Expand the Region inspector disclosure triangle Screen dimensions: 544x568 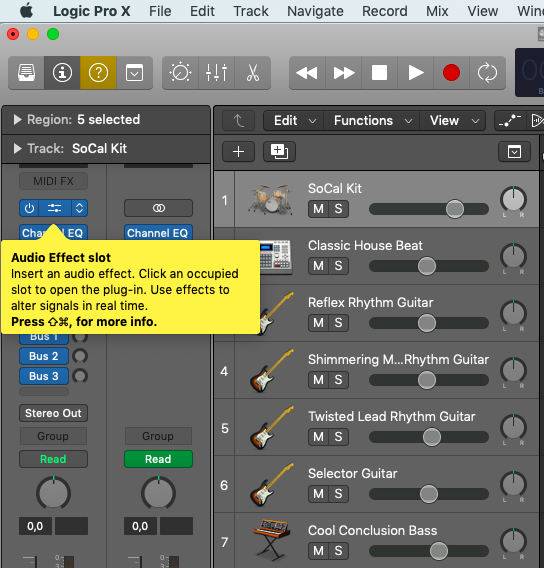[x=17, y=120]
